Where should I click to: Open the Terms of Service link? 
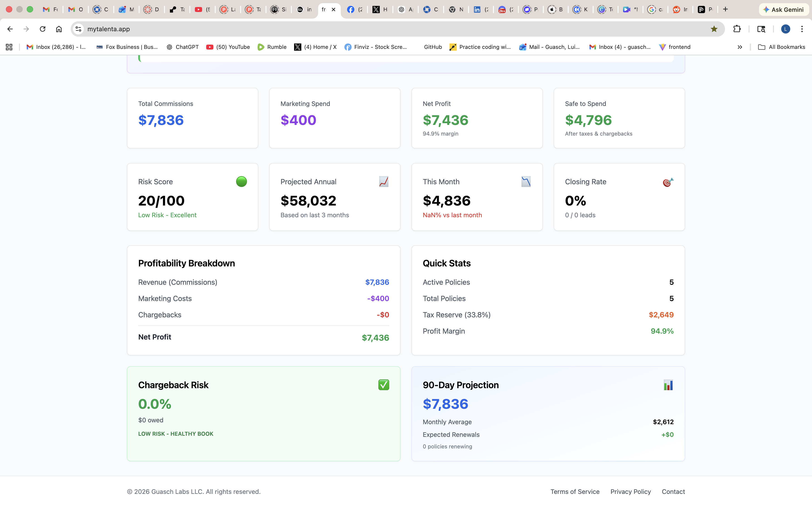pos(575,491)
